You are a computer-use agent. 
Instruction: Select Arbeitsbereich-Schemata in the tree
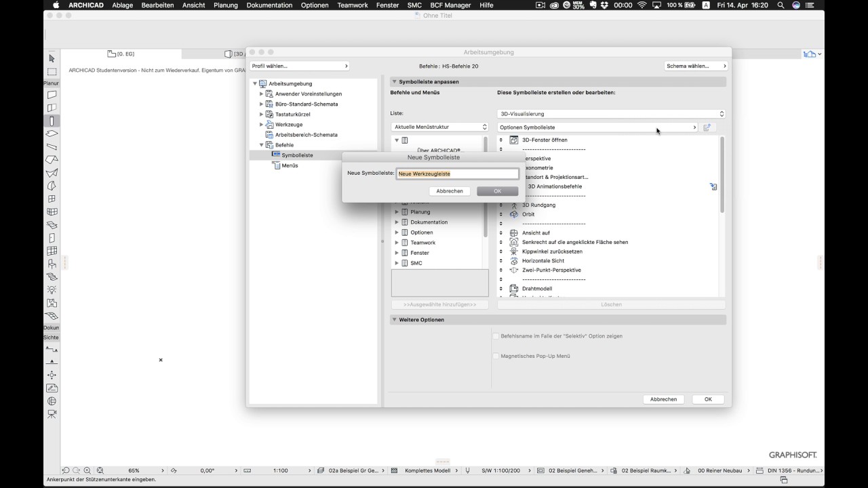pos(306,135)
